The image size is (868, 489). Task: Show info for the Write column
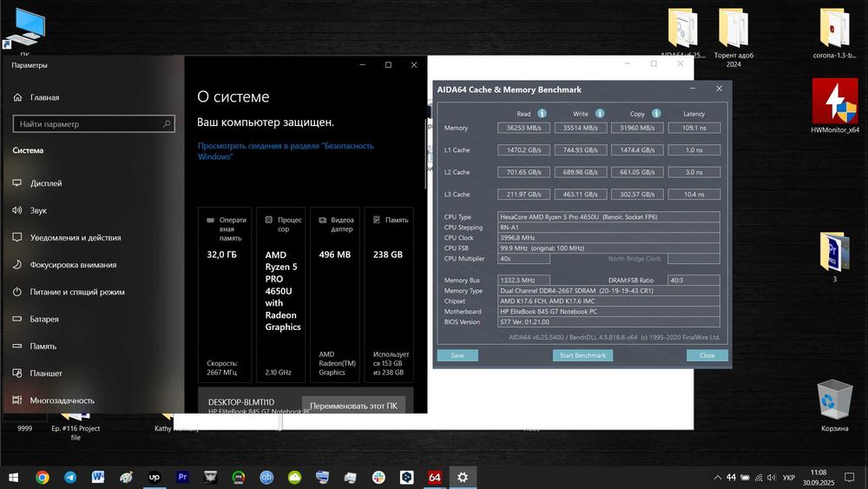600,113
